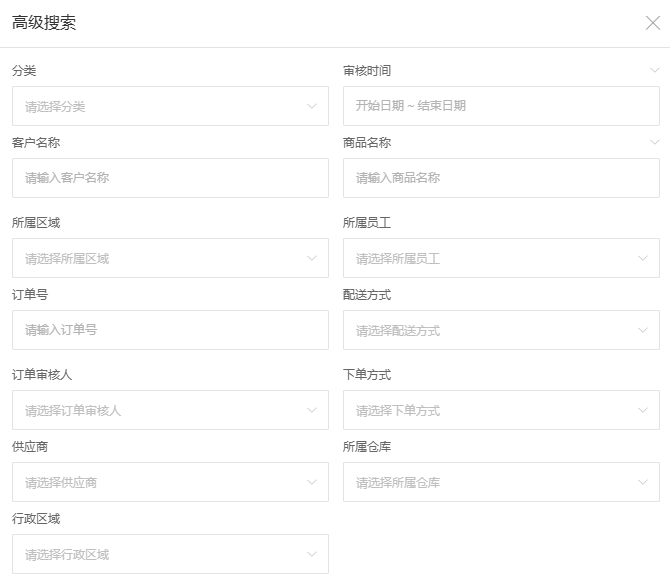
Task: Open the 请选择行政区域 dropdown
Action: point(170,554)
